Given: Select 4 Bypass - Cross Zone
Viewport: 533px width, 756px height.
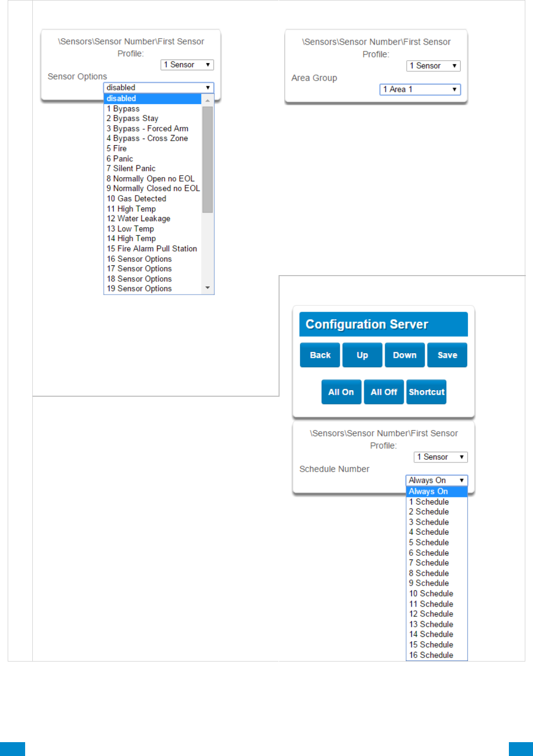Looking at the screenshot, I should point(152,139).
